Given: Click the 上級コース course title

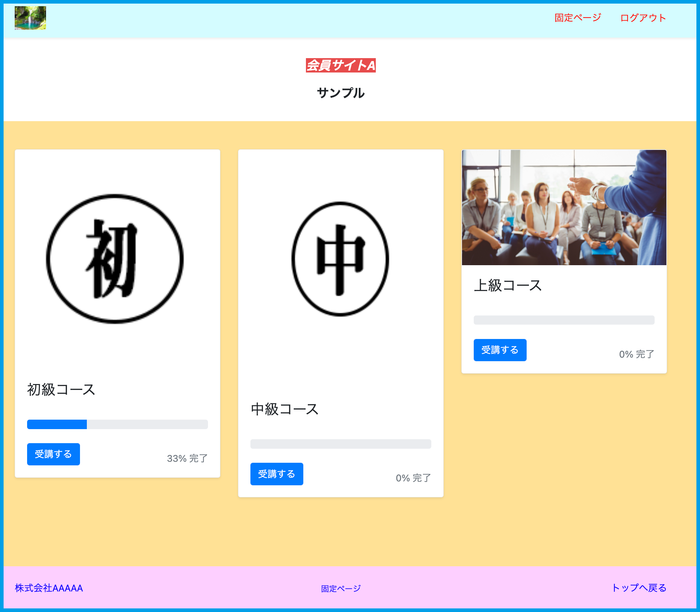Looking at the screenshot, I should 508,285.
